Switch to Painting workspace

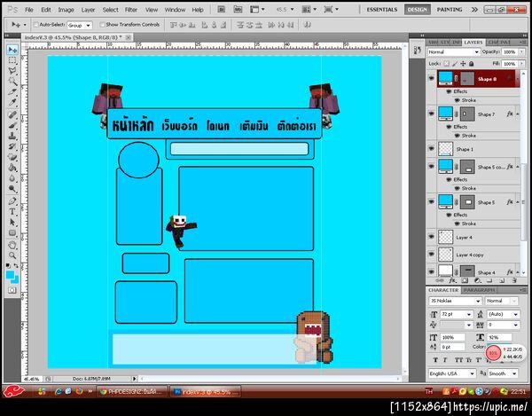pos(450,10)
